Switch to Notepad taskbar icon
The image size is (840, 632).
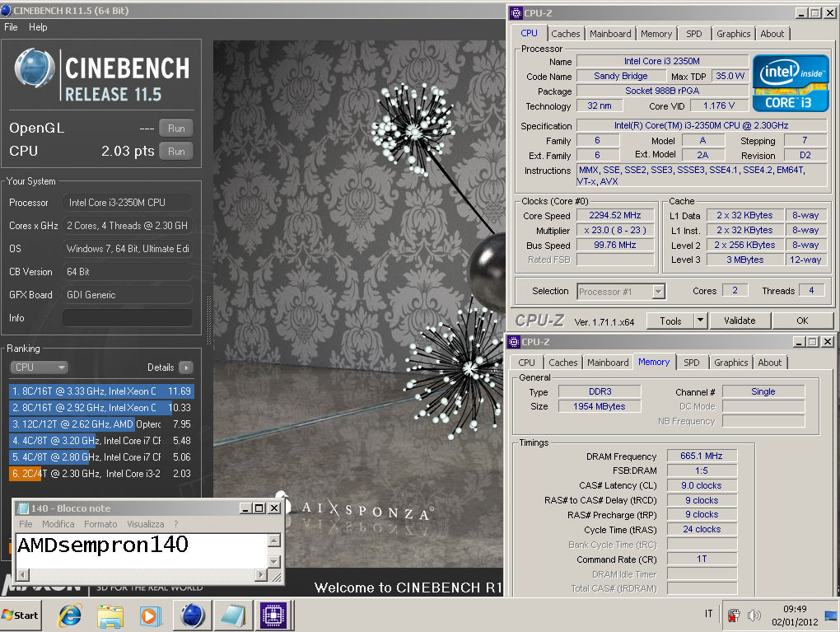coord(233,615)
